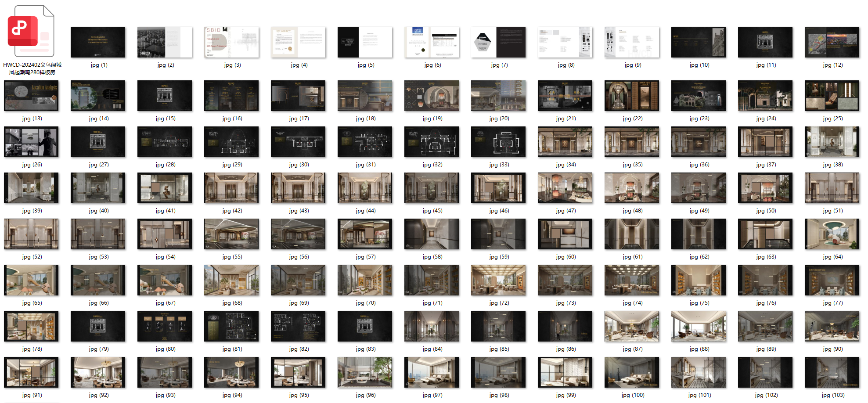Image resolution: width=868 pixels, height=403 pixels.
Task: Select the jpg (64) kids playroom thumbnail
Action: (x=832, y=234)
